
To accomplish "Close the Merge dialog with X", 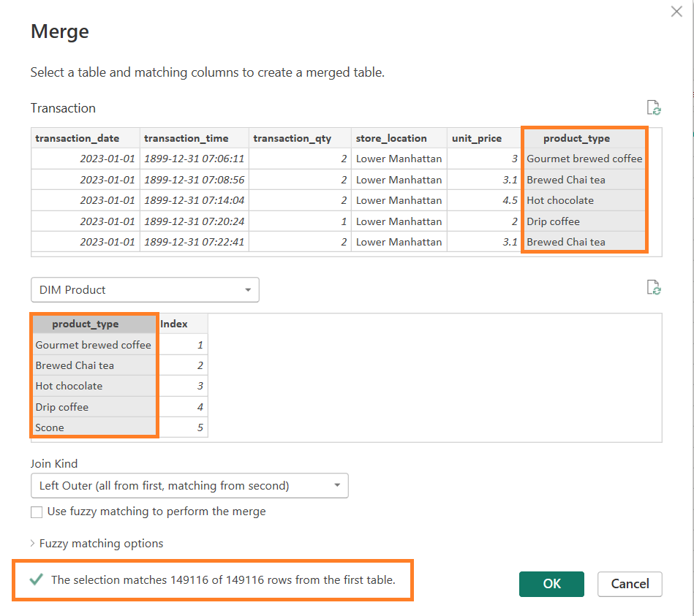I will pos(676,12).
